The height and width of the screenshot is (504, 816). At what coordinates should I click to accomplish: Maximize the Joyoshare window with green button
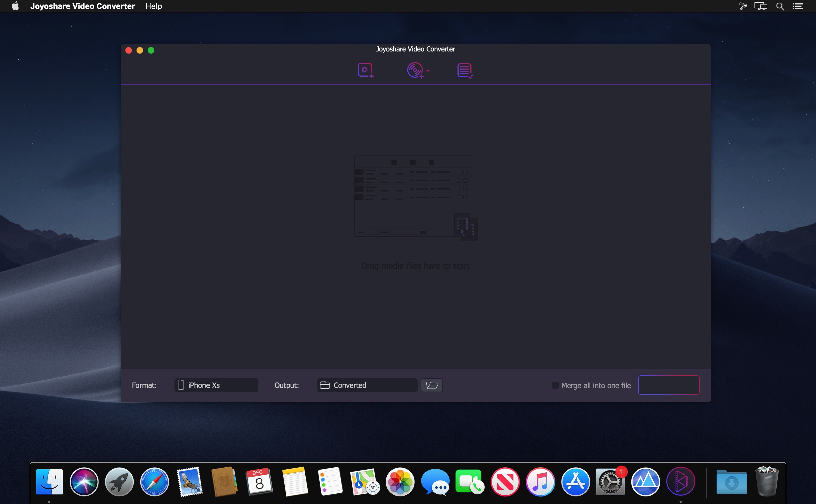click(151, 50)
